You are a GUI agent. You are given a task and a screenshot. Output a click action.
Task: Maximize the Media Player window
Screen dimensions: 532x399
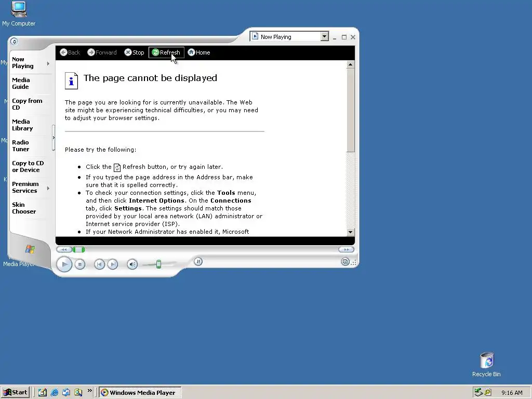point(344,37)
